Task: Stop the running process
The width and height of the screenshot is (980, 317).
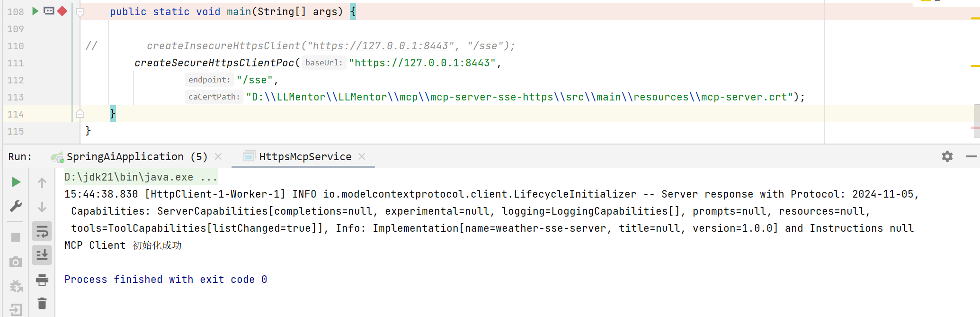Action: [16, 237]
